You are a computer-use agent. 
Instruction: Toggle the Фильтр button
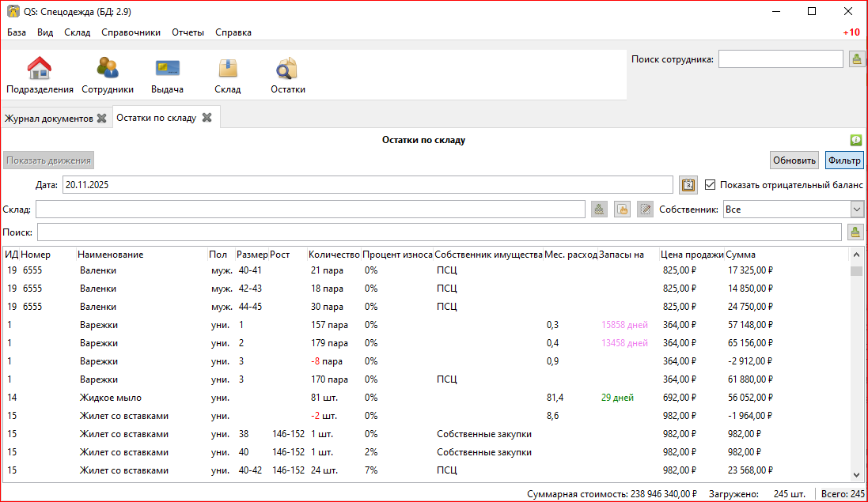(x=844, y=160)
